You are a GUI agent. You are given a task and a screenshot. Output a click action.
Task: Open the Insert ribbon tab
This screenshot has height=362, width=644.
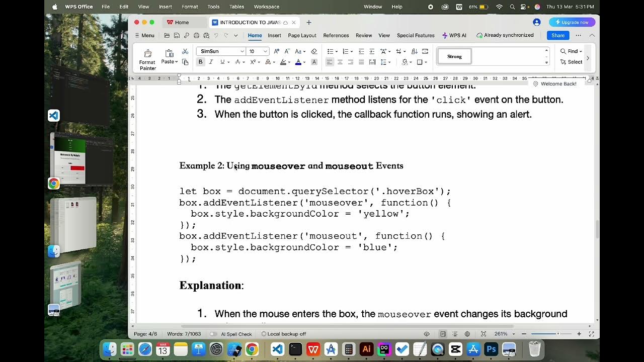pos(274,36)
